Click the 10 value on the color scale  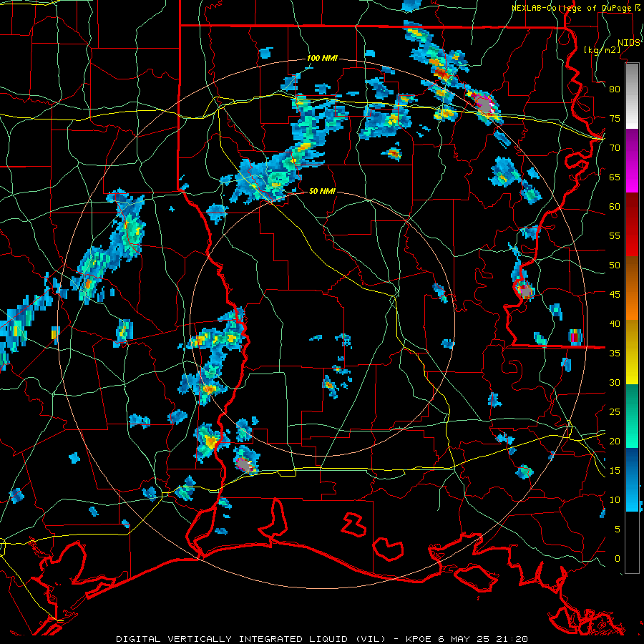pyautogui.click(x=615, y=500)
